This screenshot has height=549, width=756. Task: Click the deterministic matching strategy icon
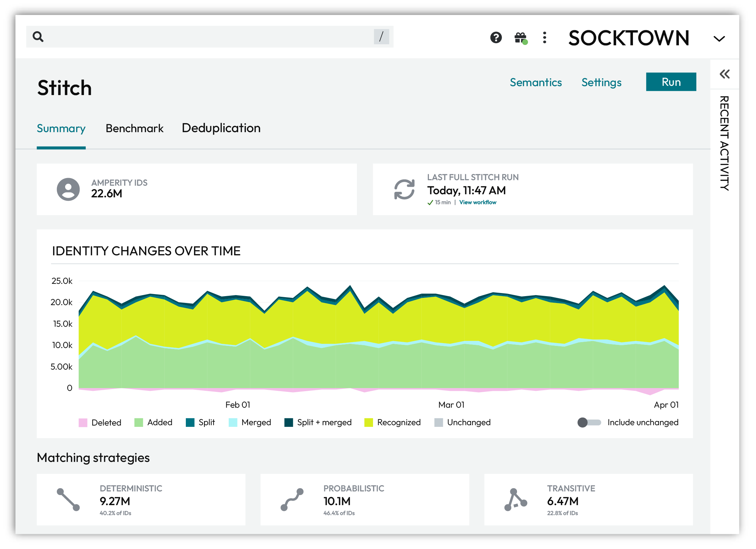(x=68, y=500)
